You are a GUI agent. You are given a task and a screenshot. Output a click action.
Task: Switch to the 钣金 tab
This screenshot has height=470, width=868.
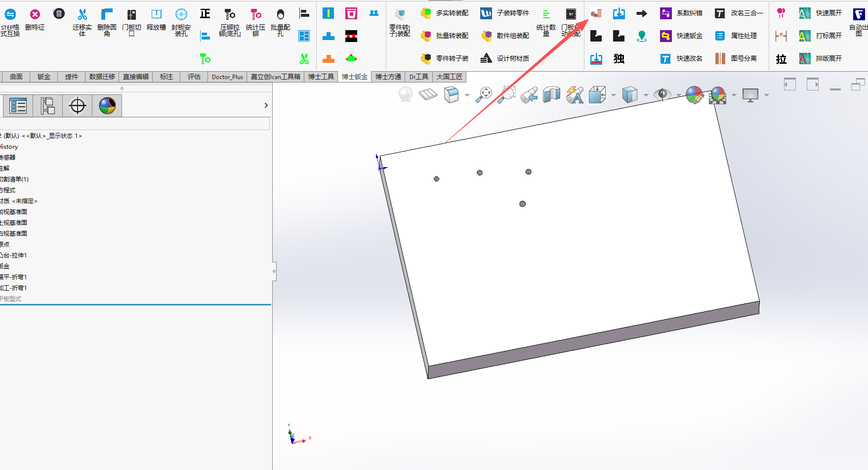(x=44, y=77)
